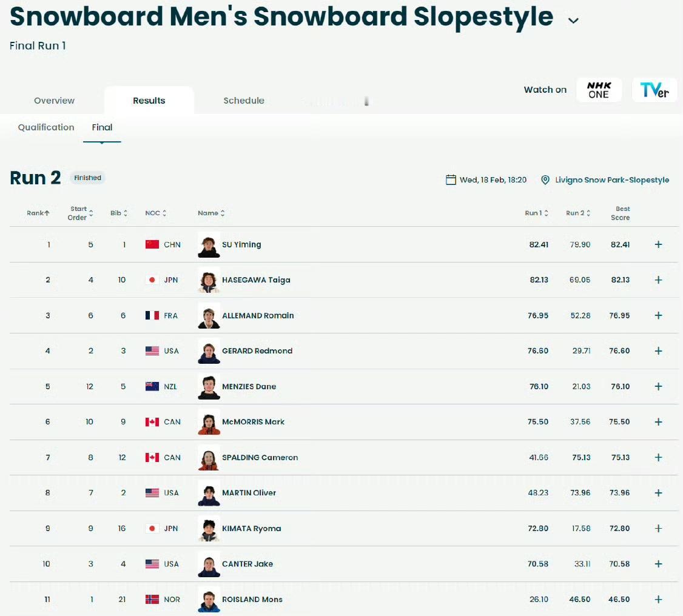Screen dimensions: 683x616
Task: Open HASEGAWA Taiga's athlete name link
Action: [x=256, y=280]
